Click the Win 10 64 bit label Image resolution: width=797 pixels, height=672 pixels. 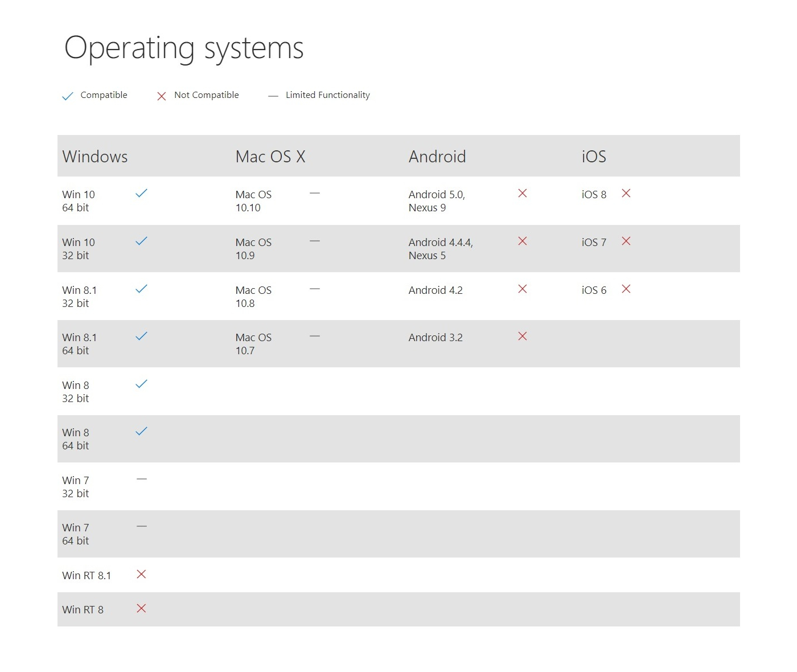tap(79, 201)
